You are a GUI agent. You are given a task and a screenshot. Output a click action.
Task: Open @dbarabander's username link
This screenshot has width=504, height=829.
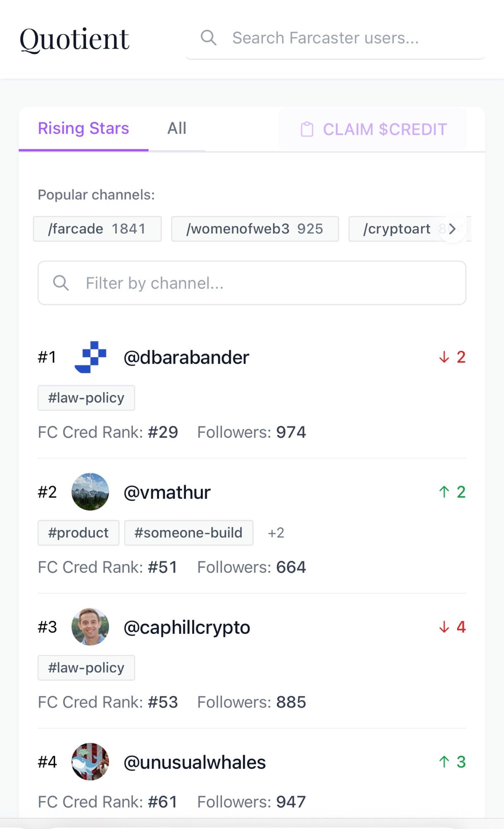[186, 357]
